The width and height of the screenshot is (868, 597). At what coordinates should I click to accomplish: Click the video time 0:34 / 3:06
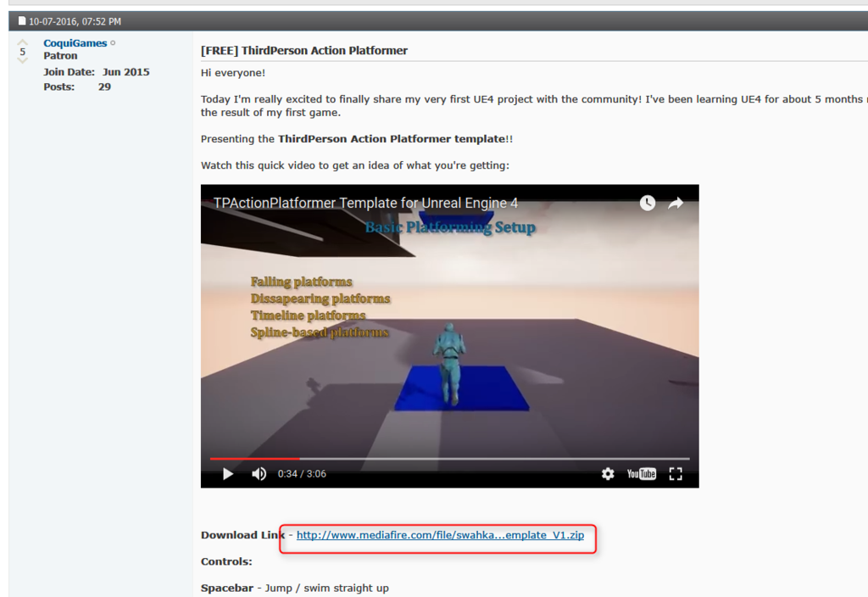pyautogui.click(x=302, y=474)
